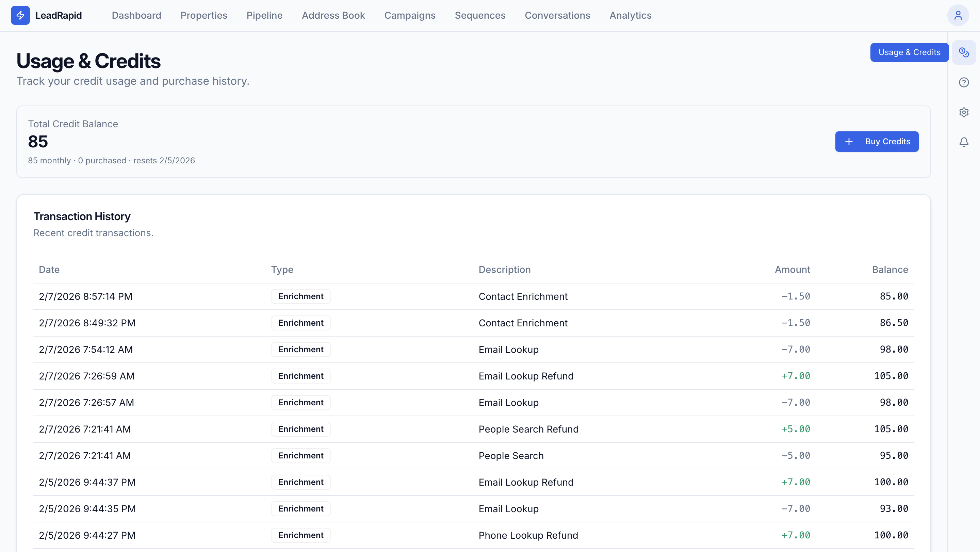This screenshot has height=552, width=980.
Task: Navigate to Campaigns
Action: 410,15
